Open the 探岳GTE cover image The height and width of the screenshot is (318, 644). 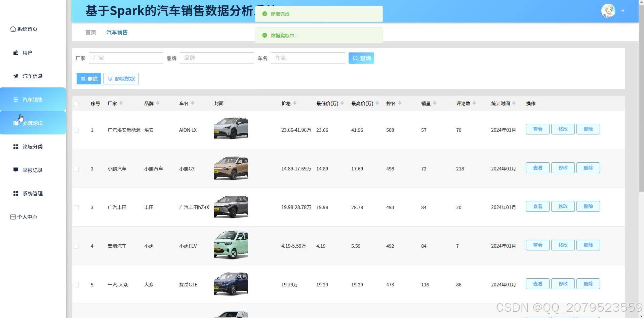pyautogui.click(x=231, y=283)
